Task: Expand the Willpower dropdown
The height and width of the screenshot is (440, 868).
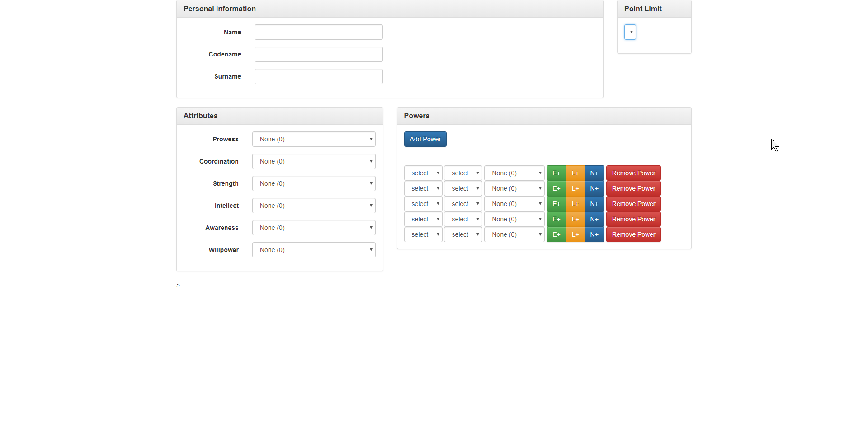Action: (x=314, y=250)
